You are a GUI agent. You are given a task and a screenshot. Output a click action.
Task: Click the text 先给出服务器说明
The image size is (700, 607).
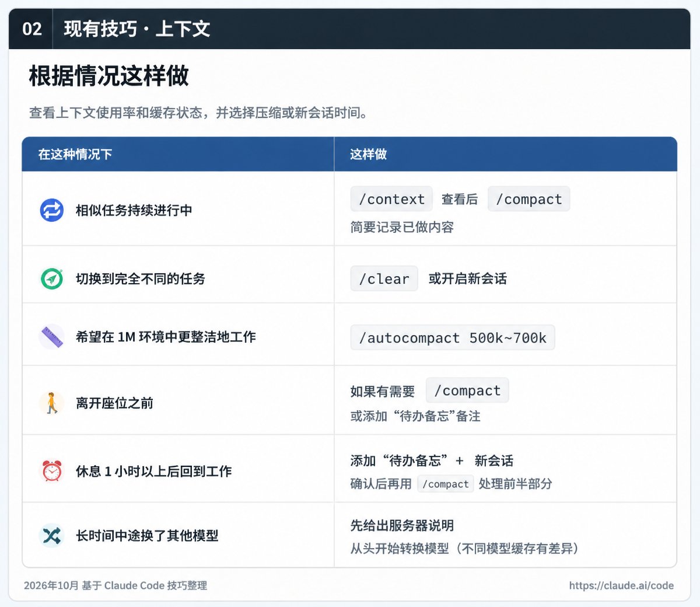coord(402,526)
